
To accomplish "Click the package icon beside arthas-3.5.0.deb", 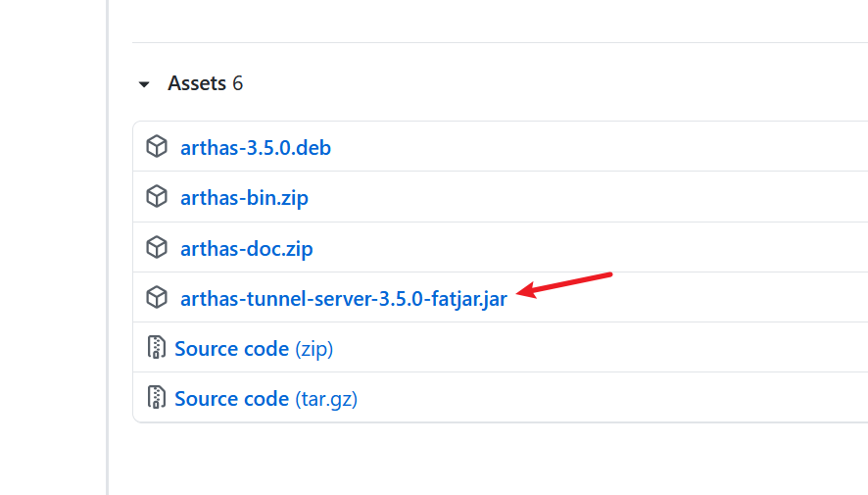I will pos(157,147).
